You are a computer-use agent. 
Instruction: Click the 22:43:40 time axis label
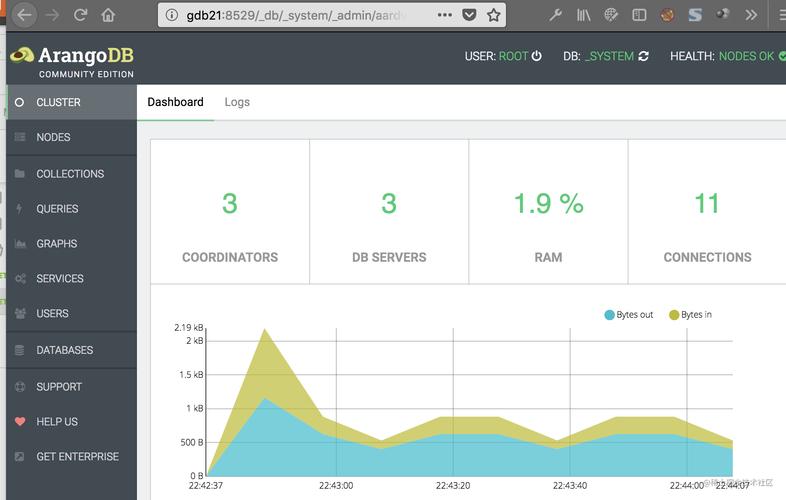tap(570, 485)
